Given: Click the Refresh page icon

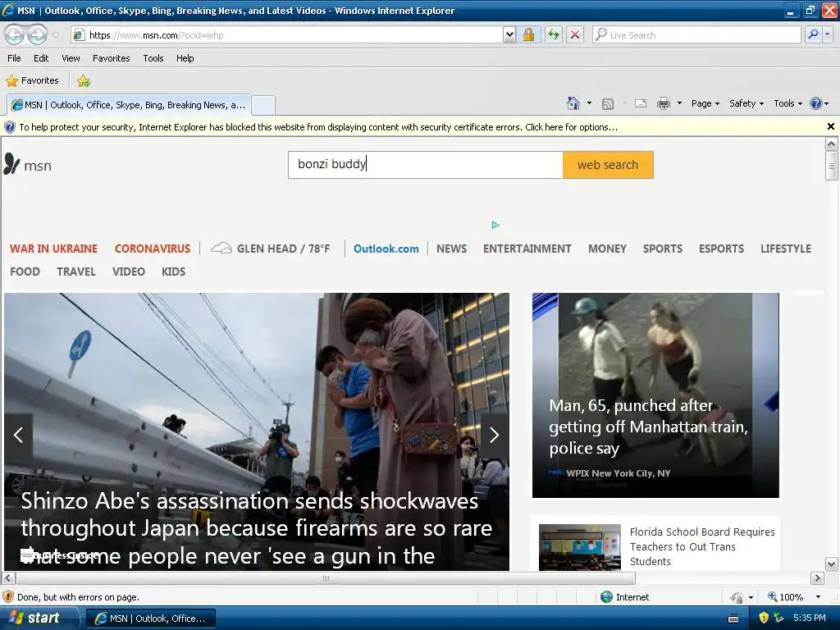Looking at the screenshot, I should (x=554, y=35).
